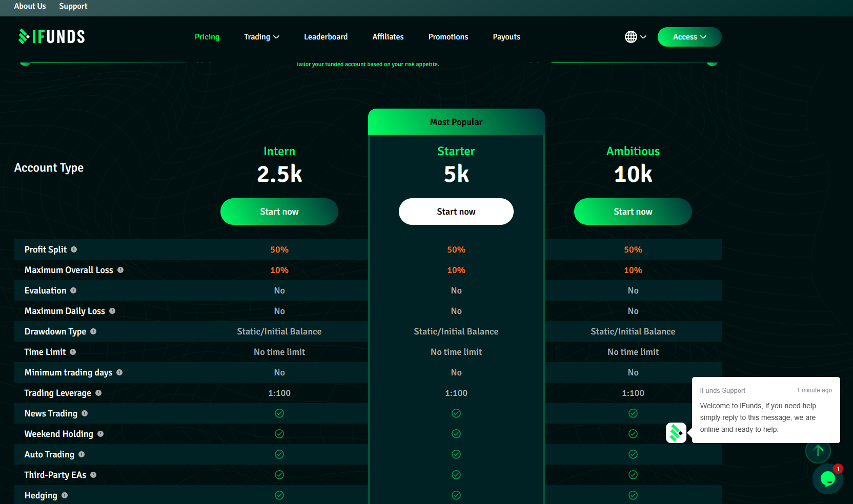Click the News Trading checkmark under Intern
853x504 pixels.
279,413
